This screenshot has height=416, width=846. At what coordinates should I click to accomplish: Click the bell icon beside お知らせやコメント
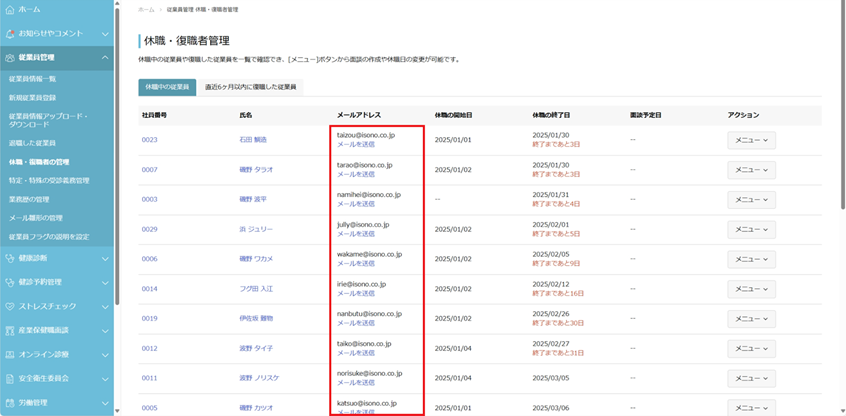pyautogui.click(x=9, y=33)
